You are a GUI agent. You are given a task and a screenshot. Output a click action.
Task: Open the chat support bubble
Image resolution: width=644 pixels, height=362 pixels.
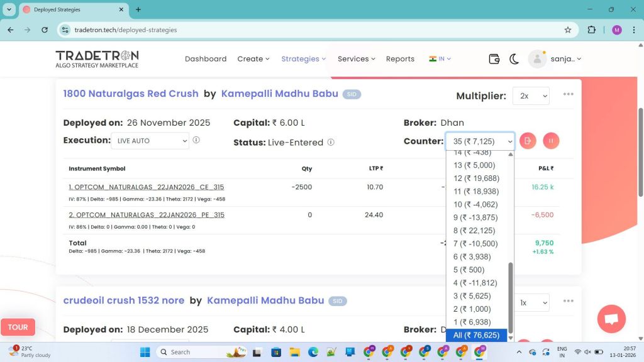pos(611,319)
